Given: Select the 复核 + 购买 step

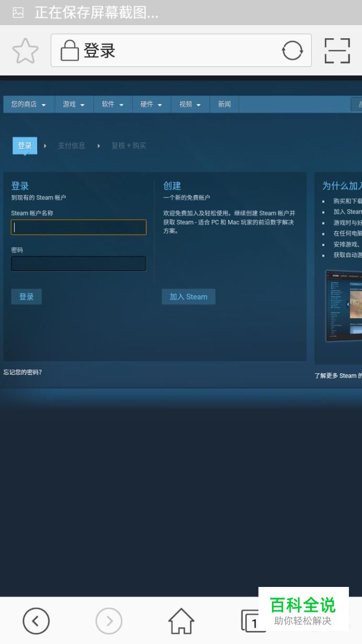Looking at the screenshot, I should 129,146.
